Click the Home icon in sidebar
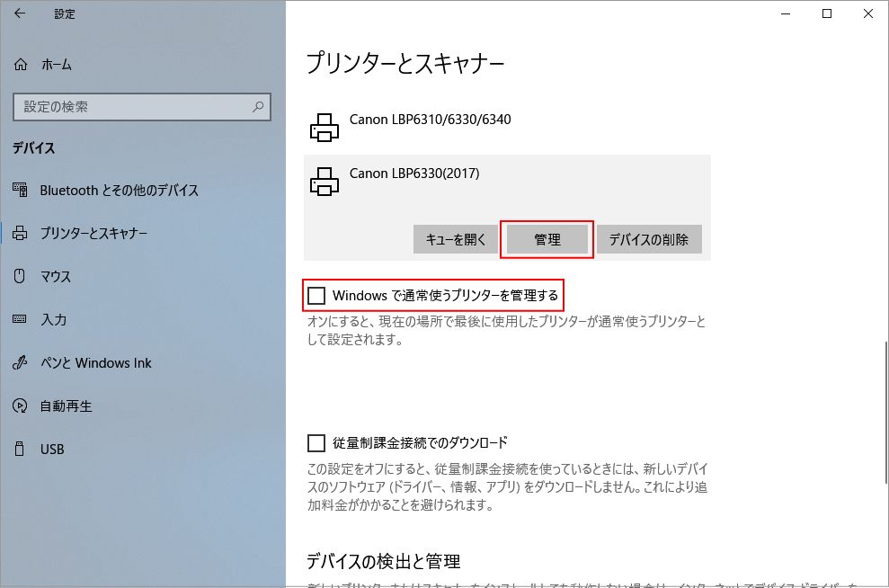This screenshot has height=588, width=889. coord(21,65)
